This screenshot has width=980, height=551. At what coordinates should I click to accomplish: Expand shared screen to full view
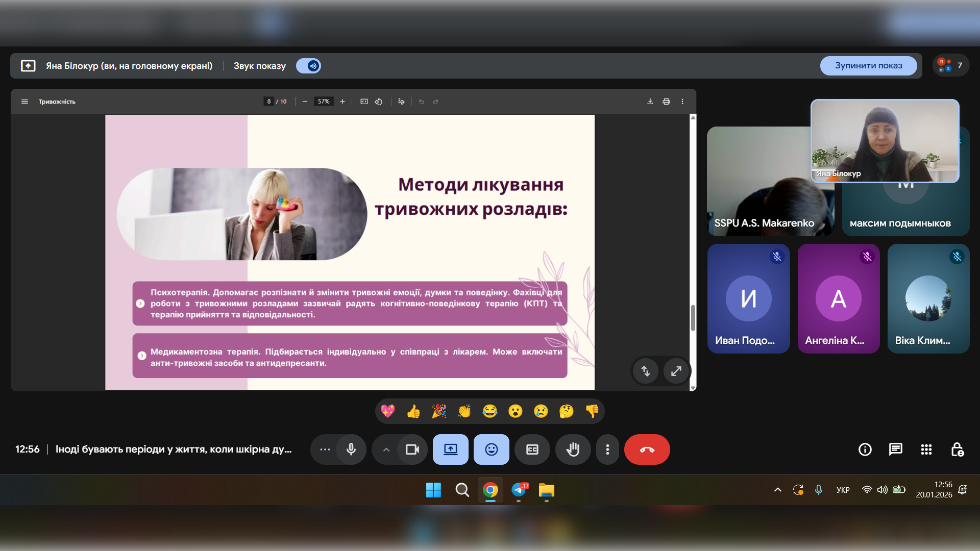676,371
